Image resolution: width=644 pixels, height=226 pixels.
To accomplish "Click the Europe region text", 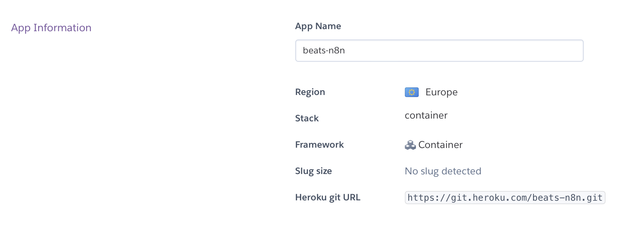I will click(441, 92).
